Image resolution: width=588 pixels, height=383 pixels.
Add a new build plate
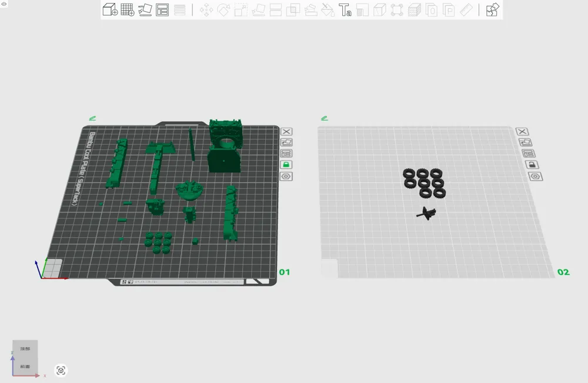(x=127, y=9)
